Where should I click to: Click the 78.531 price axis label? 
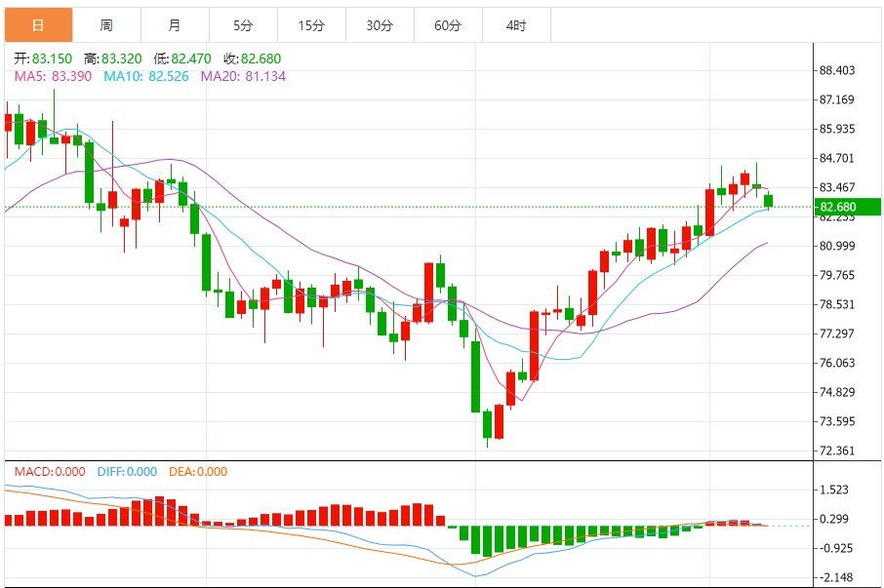[836, 304]
